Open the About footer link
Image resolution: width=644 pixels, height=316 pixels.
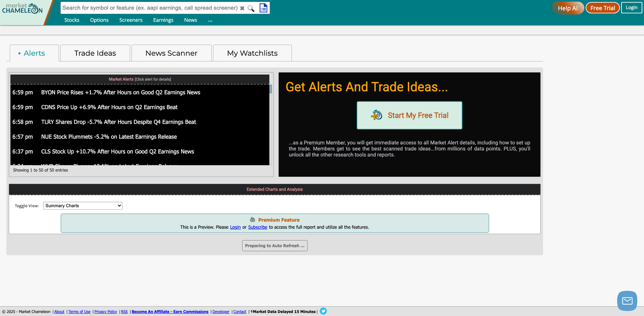coord(59,312)
